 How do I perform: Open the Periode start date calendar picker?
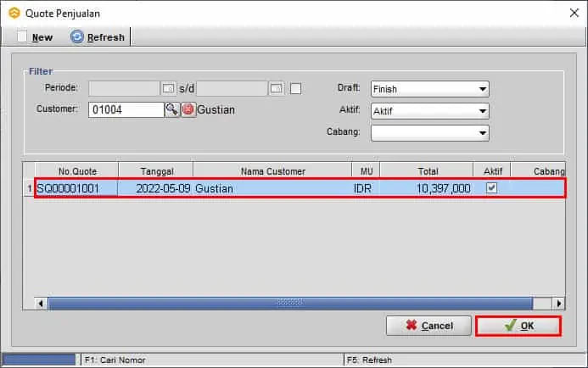[168, 88]
